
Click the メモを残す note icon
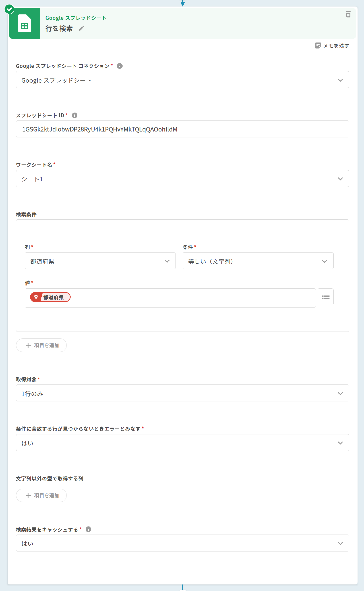click(x=318, y=46)
